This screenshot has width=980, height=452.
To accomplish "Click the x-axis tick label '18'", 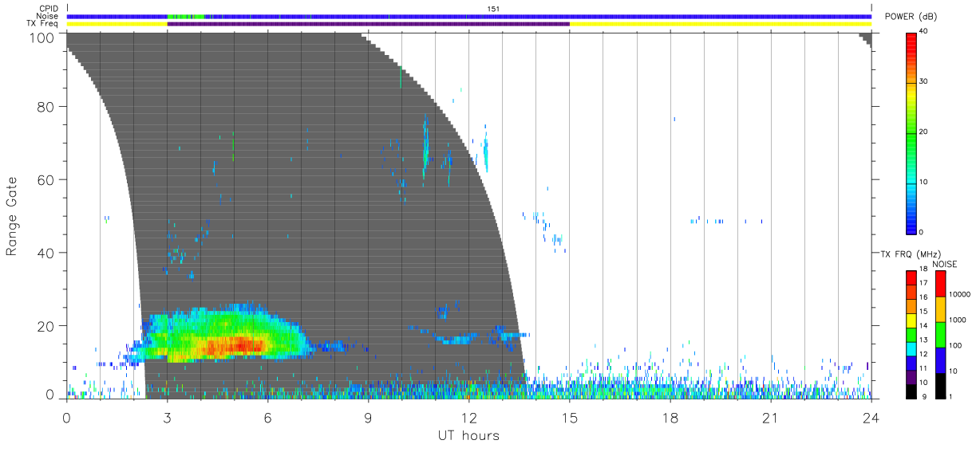I will click(x=670, y=418).
